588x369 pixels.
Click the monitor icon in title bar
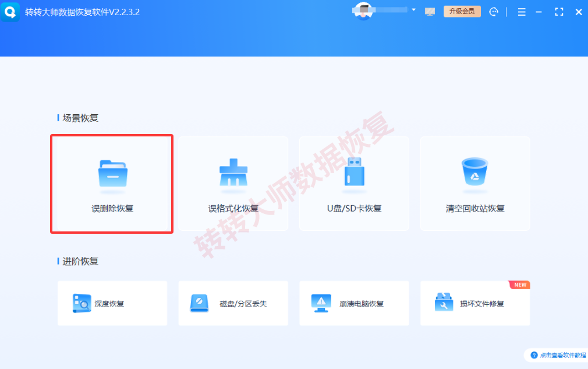pyautogui.click(x=430, y=12)
